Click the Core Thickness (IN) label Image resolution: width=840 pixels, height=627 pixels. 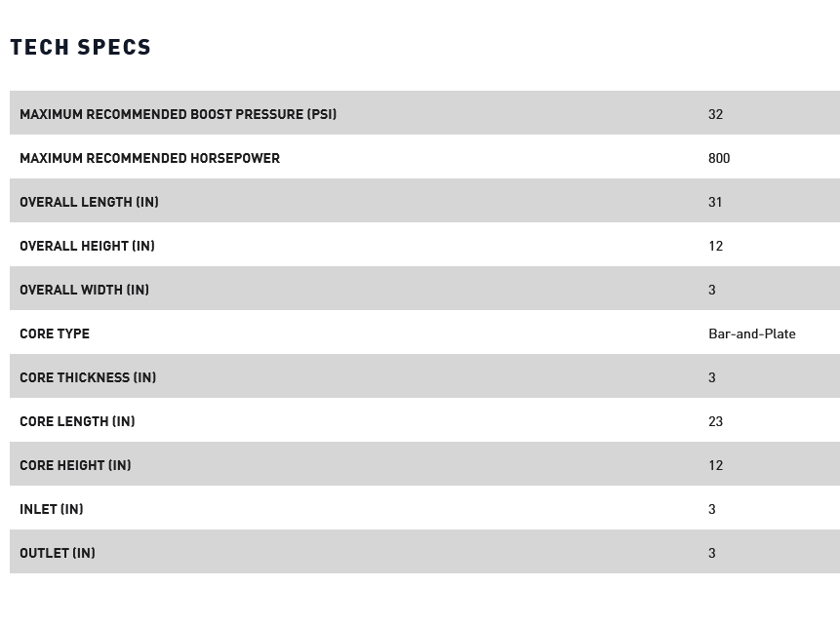pyautogui.click(x=88, y=377)
